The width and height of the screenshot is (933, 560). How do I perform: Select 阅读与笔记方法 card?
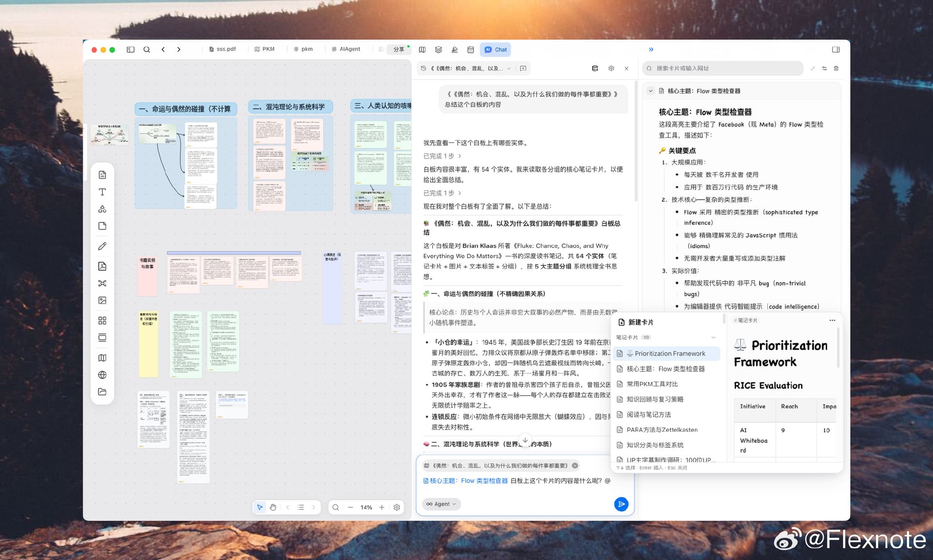pyautogui.click(x=667, y=415)
